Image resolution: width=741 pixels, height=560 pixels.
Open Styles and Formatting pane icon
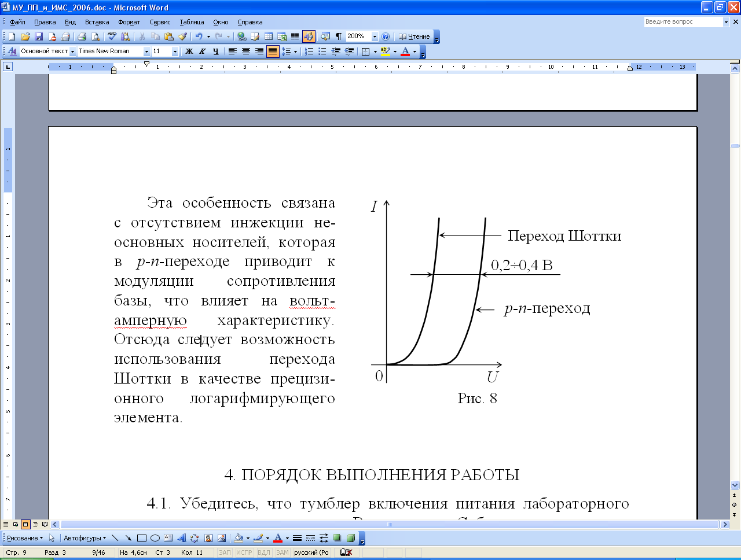(x=12, y=51)
